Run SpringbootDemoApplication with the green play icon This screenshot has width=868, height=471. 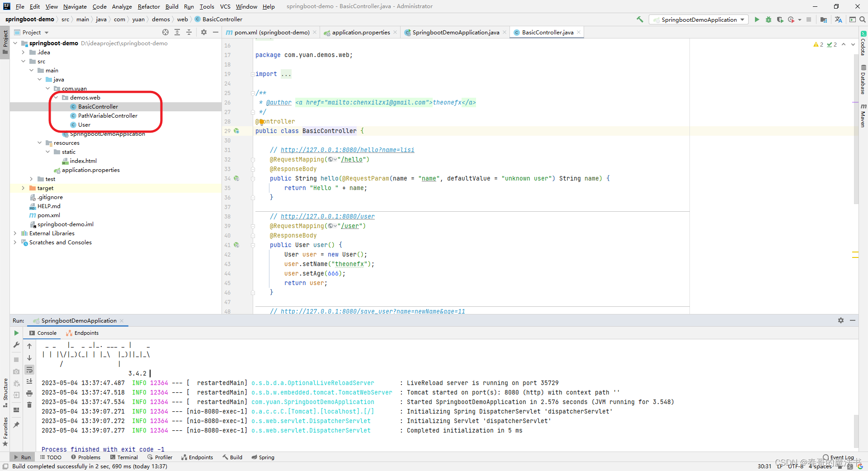click(757, 19)
